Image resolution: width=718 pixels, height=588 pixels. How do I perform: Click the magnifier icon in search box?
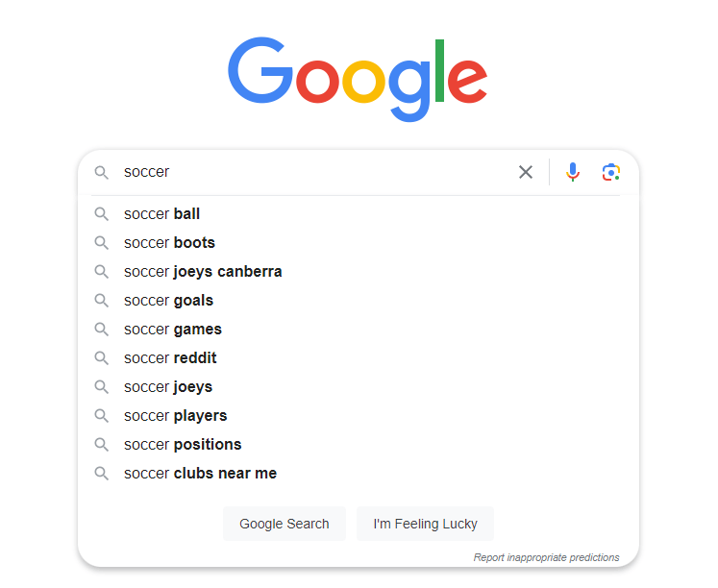tap(101, 172)
